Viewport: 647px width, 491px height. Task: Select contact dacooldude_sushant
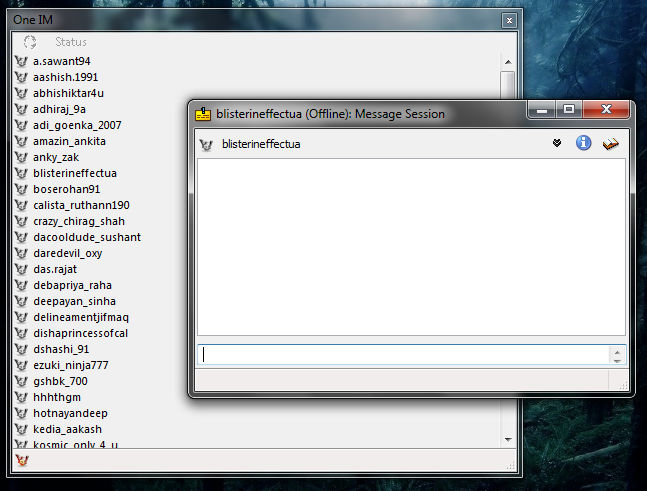(87, 237)
